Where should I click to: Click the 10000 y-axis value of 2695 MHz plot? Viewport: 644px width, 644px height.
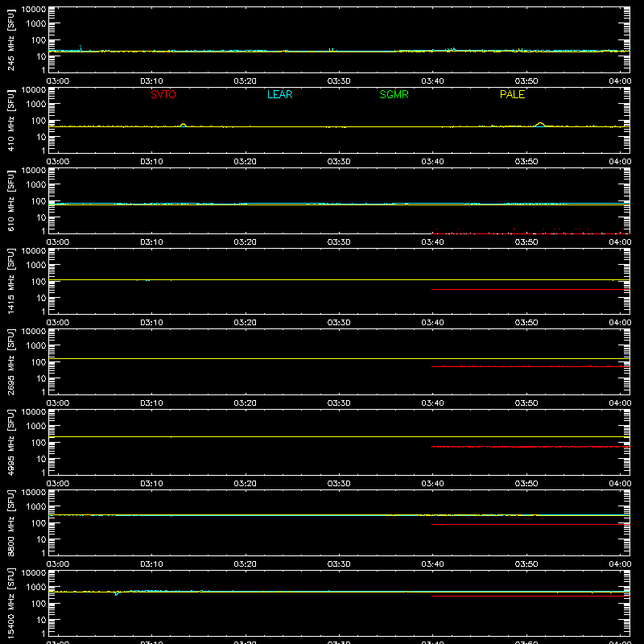pyautogui.click(x=34, y=331)
